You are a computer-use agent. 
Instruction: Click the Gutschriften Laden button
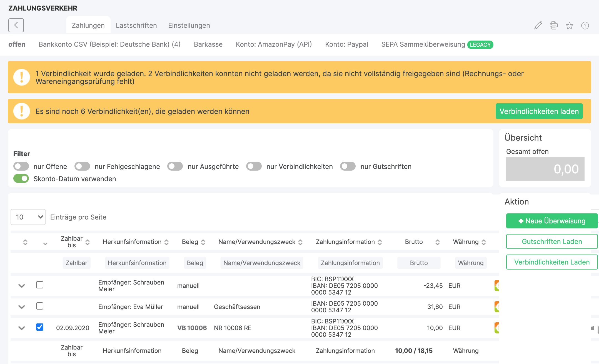tap(551, 241)
